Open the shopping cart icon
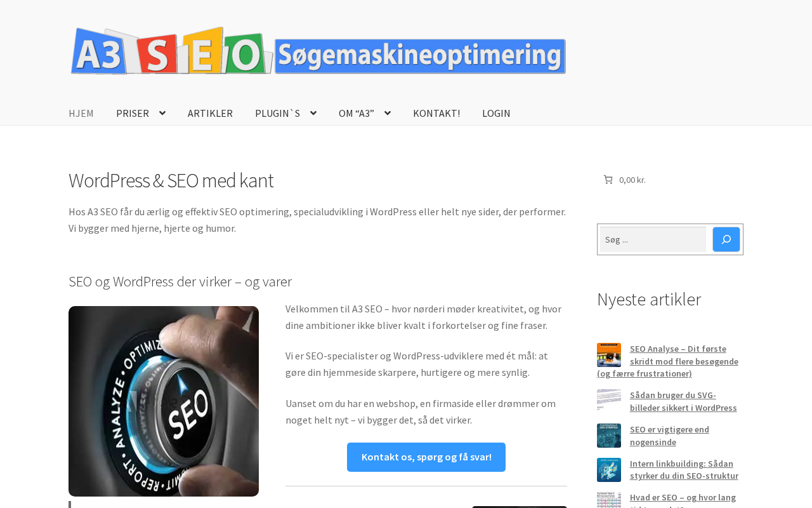Screen dimensions: 812x508 coord(608,180)
